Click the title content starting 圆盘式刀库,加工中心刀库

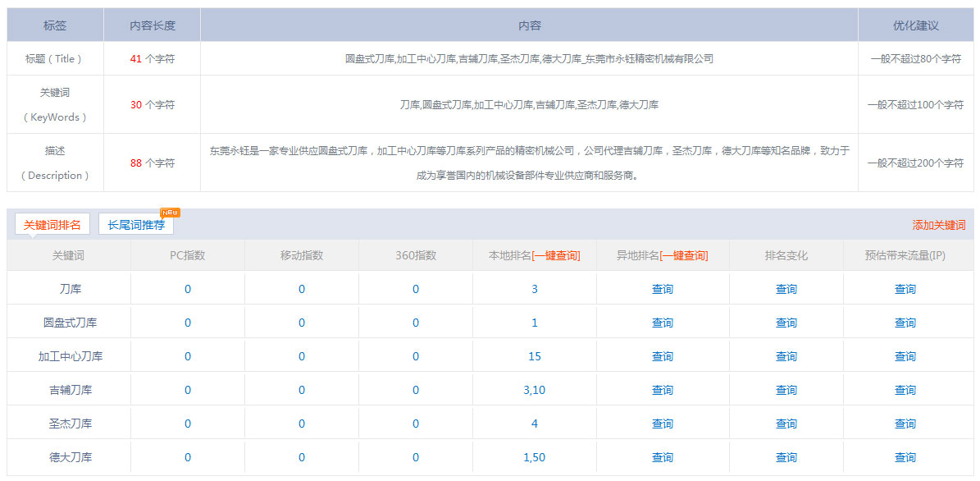530,59
